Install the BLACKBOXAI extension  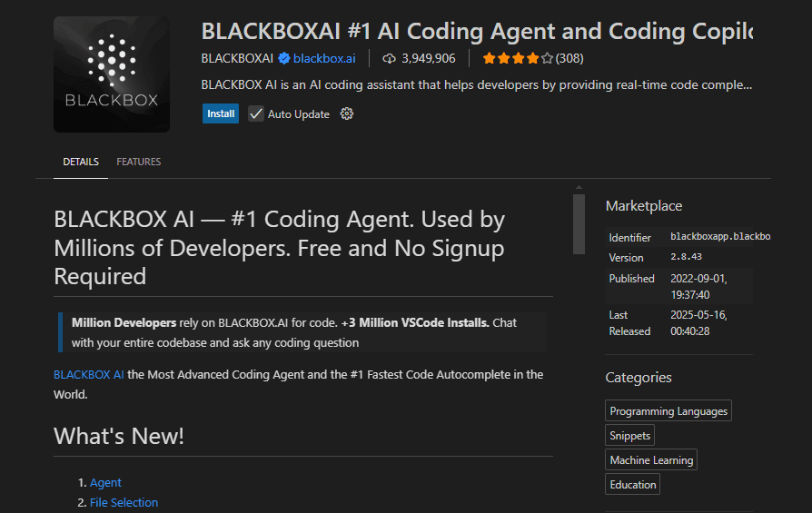(221, 113)
